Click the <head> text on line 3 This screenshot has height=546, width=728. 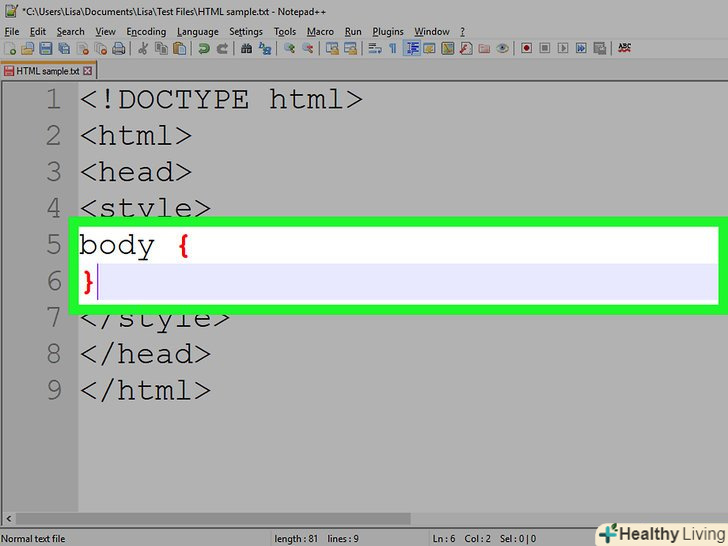(136, 172)
